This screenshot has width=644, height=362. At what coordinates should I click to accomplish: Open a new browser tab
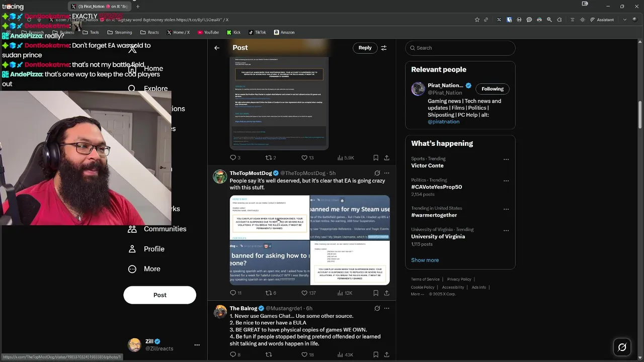pyautogui.click(x=138, y=7)
